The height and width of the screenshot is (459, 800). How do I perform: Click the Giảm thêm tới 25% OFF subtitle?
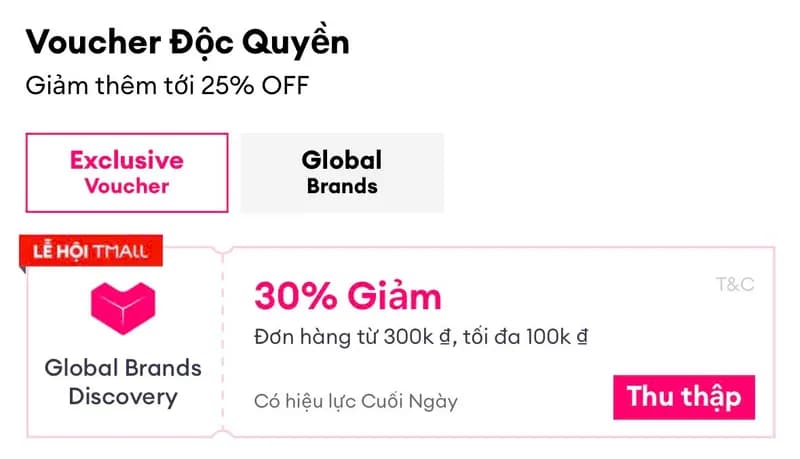(x=167, y=85)
